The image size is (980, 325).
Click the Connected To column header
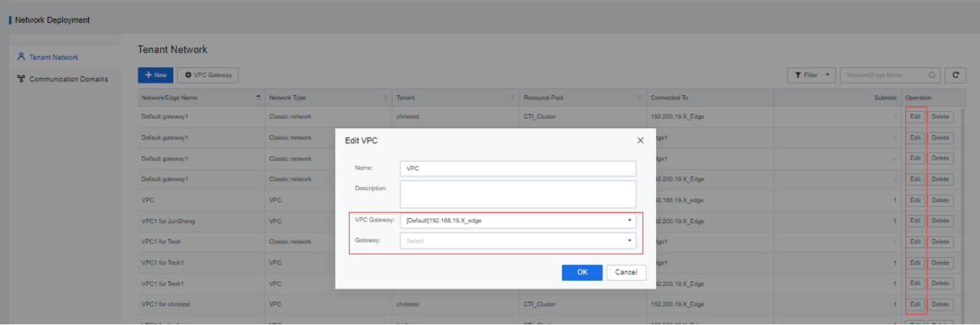coord(711,98)
